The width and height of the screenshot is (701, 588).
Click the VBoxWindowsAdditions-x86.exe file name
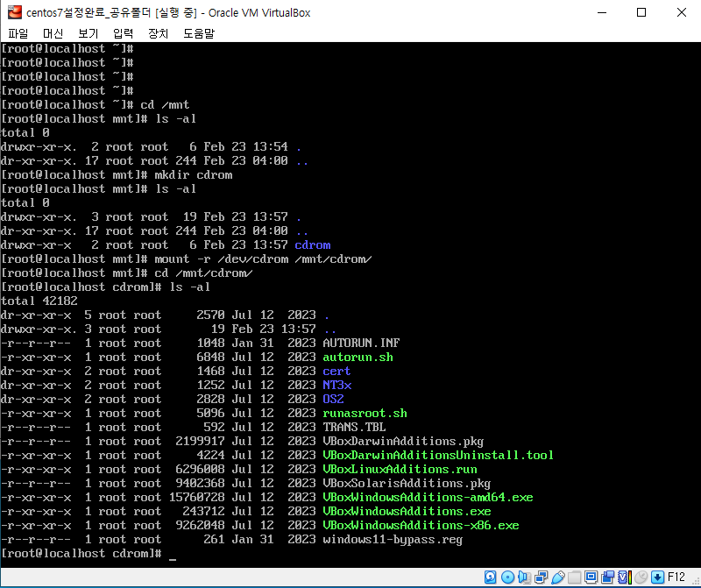(421, 526)
